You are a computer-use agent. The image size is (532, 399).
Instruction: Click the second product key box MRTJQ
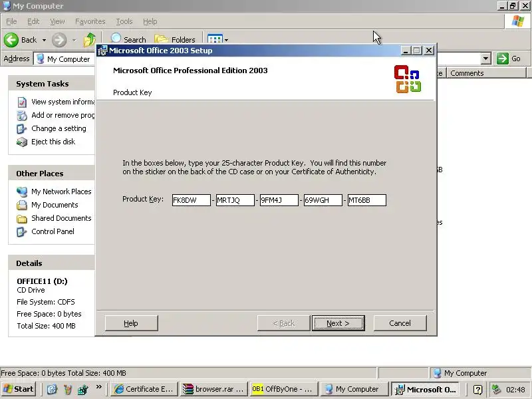(x=235, y=200)
